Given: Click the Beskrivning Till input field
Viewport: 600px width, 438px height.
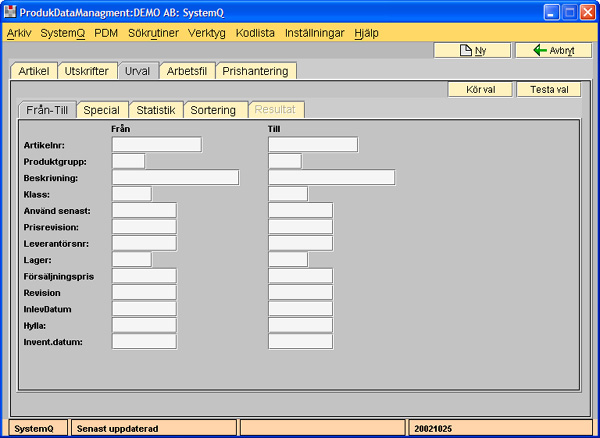Looking at the screenshot, I should (x=331, y=178).
